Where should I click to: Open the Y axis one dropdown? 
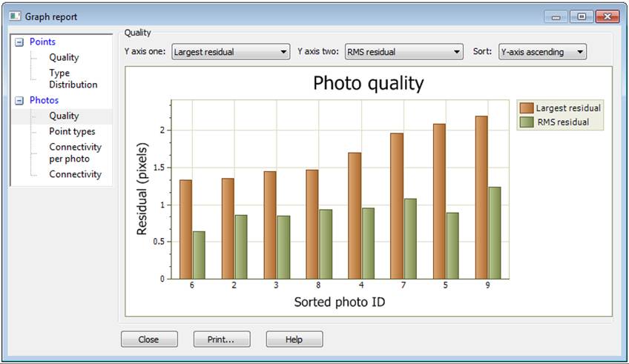pyautogui.click(x=230, y=52)
